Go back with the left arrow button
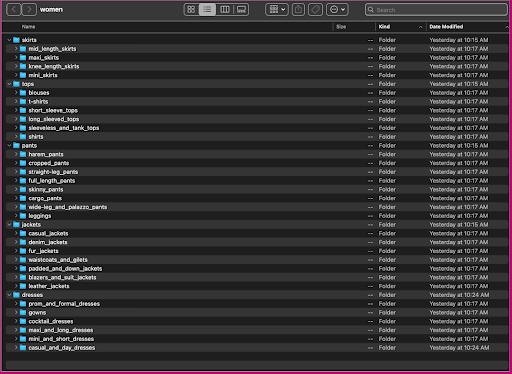This screenshot has width=512, height=374. click(14, 9)
